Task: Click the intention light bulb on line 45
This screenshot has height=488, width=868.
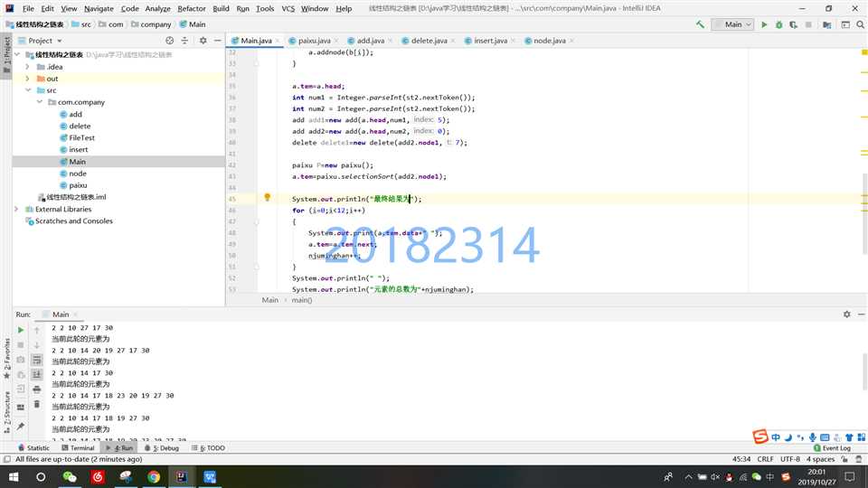Action: tap(267, 198)
